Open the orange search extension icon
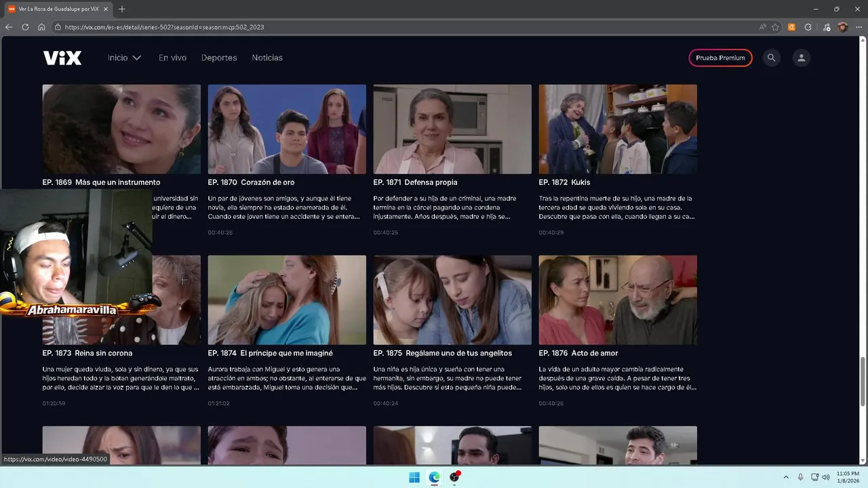Viewport: 868px width, 488px height. click(x=791, y=27)
